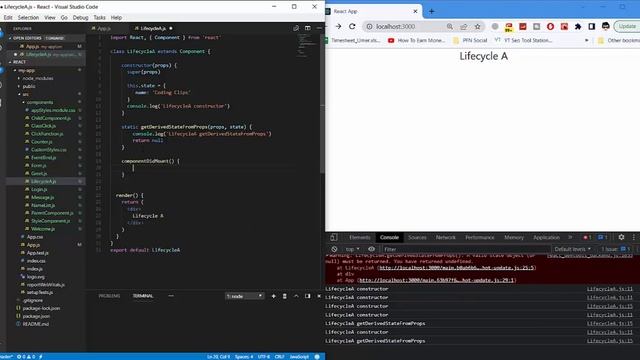Switch to the Network DevTools tab
This screenshot has height=360, width=640.
point(445,237)
